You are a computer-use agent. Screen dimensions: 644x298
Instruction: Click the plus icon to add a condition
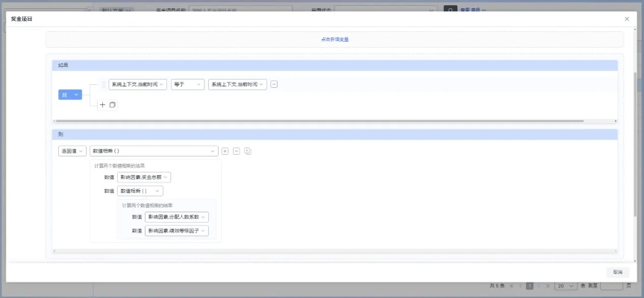(103, 105)
